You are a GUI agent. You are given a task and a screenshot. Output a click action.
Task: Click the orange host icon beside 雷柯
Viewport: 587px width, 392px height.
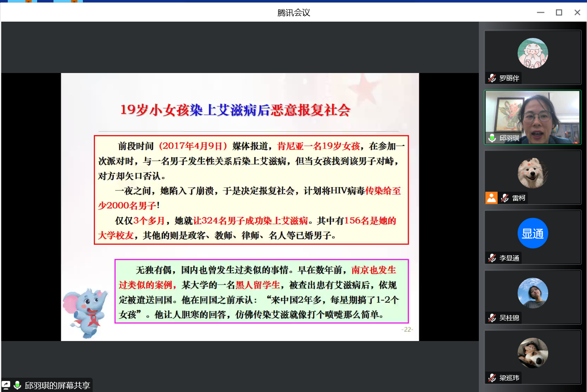click(x=491, y=198)
